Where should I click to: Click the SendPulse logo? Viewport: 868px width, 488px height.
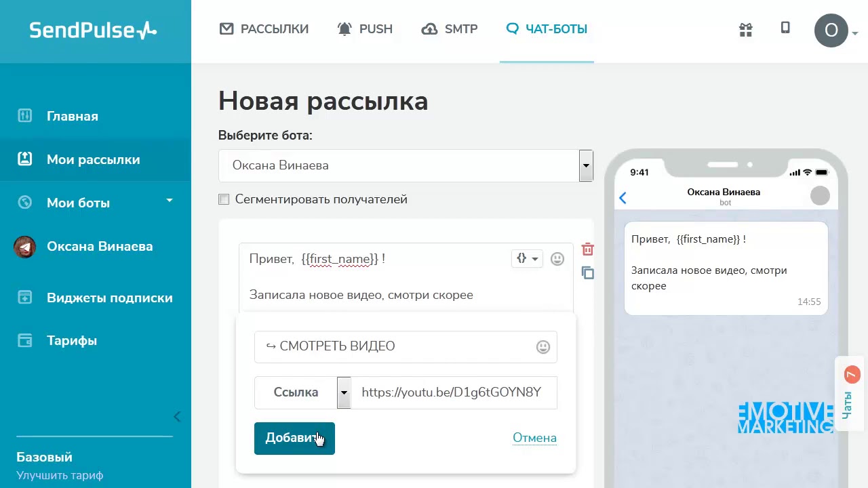point(93,30)
